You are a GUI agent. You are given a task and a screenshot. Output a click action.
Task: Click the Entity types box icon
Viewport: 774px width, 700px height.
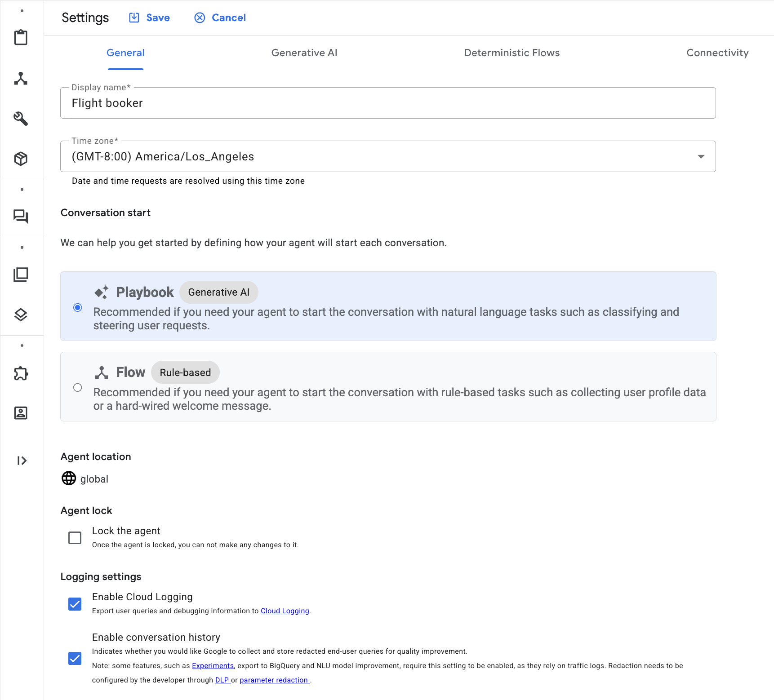coord(21,159)
